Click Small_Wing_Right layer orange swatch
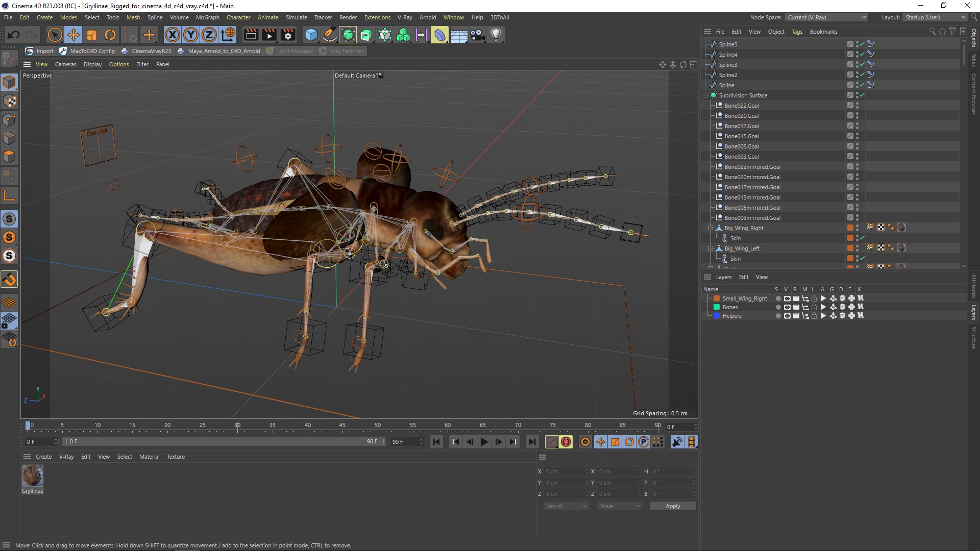This screenshot has height=551, width=980. tap(717, 298)
